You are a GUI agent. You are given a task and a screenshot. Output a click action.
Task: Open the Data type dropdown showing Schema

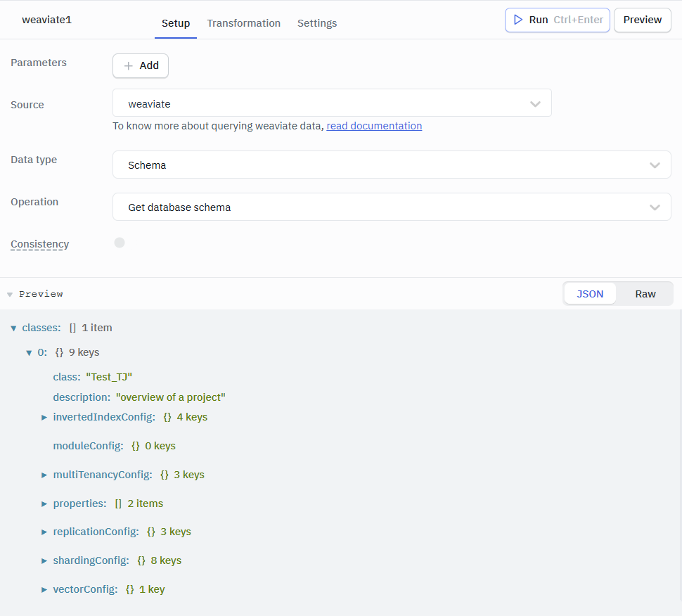[x=392, y=165]
